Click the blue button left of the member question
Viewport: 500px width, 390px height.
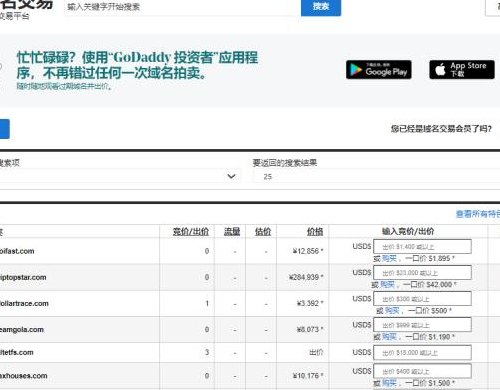click(5, 129)
